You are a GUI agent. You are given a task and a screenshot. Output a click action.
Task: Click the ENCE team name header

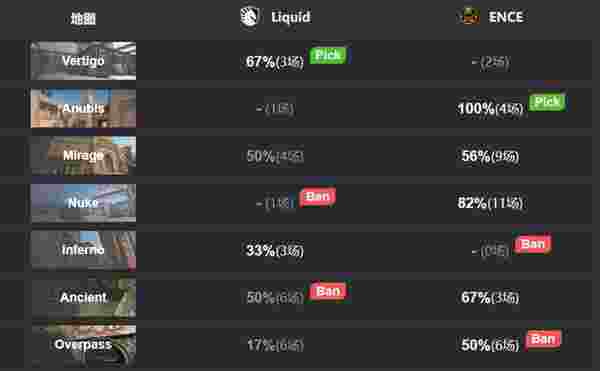pos(506,17)
